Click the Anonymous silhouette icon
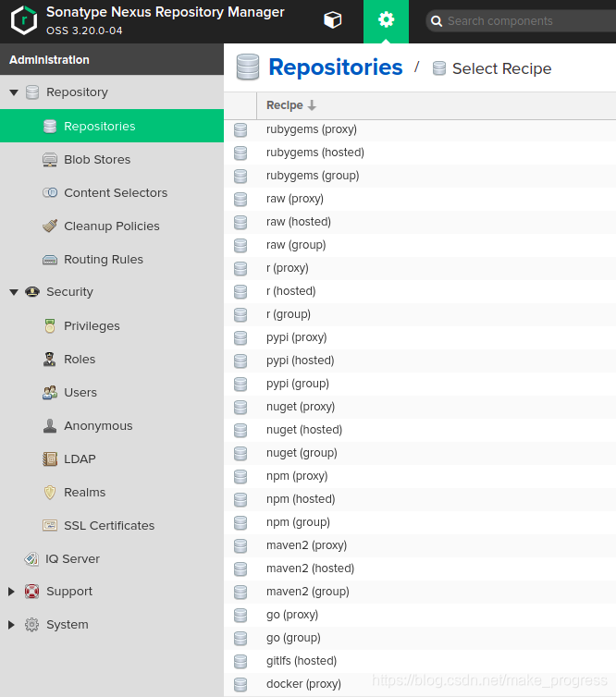 pyautogui.click(x=50, y=426)
